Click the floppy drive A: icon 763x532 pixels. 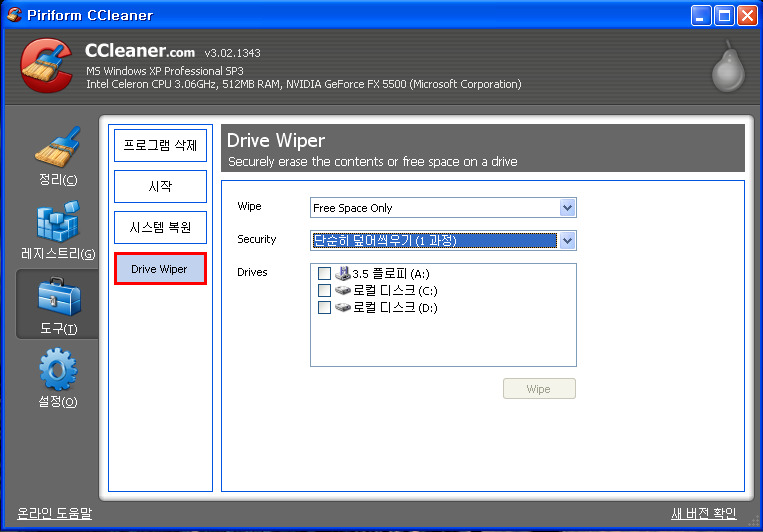[343, 273]
